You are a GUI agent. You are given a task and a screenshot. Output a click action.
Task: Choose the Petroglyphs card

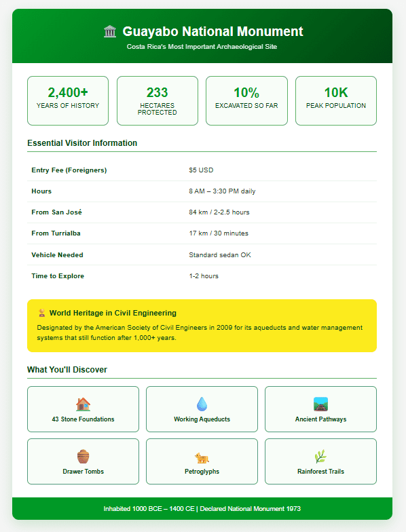click(202, 461)
